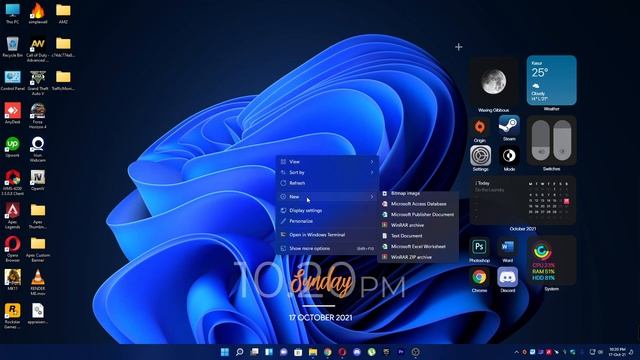Open the simplewall desktop shortcut
The image size is (640, 360).
[x=38, y=13]
